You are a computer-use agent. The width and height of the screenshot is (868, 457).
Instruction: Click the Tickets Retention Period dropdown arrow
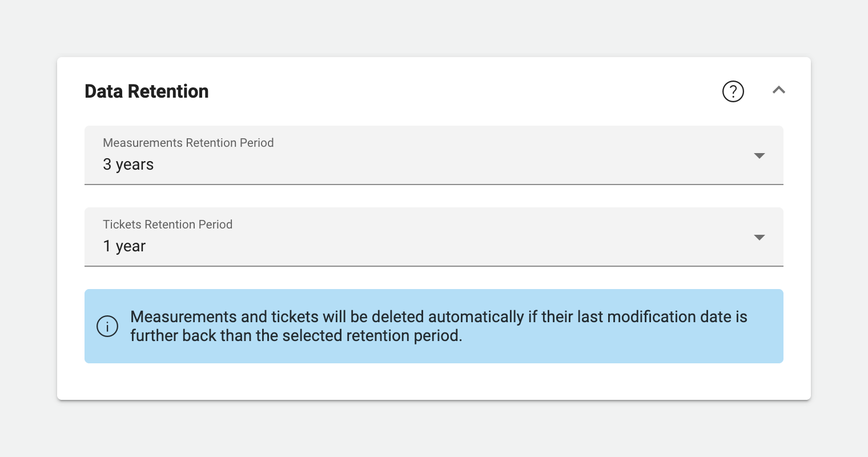pos(759,238)
